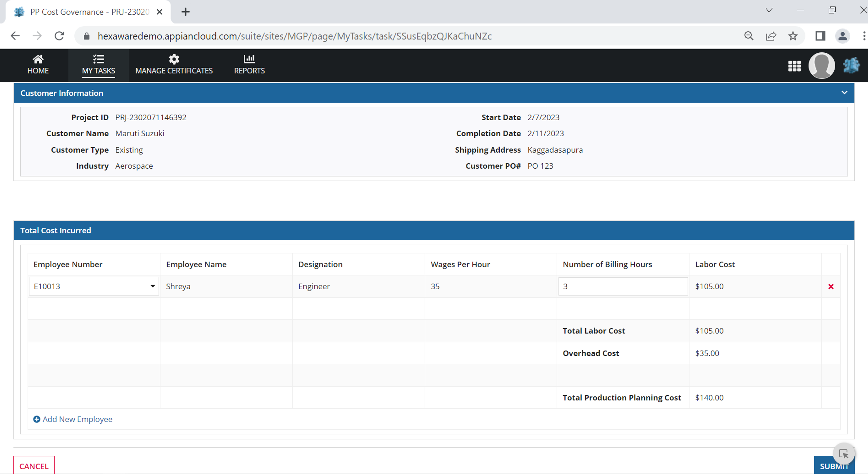Image resolution: width=868 pixels, height=474 pixels.
Task: Open the apps grid navigation menu
Action: coord(794,66)
